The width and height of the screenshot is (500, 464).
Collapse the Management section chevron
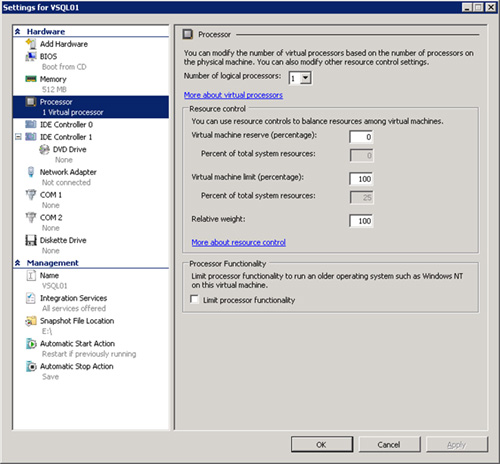18,263
